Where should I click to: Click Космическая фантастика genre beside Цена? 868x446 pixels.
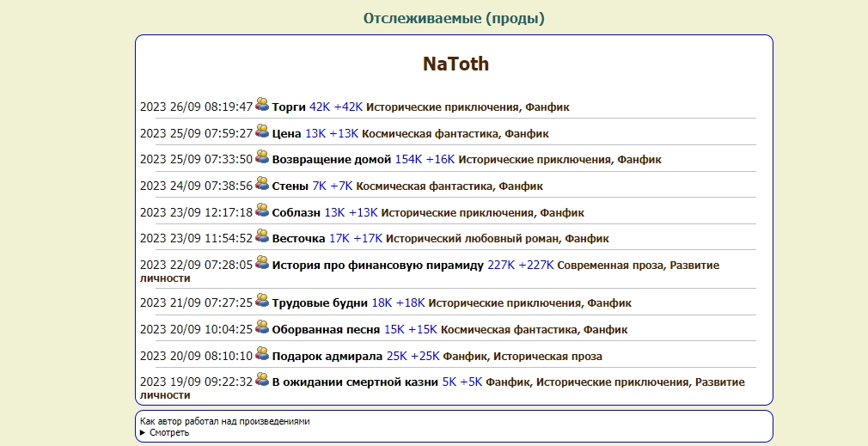431,133
